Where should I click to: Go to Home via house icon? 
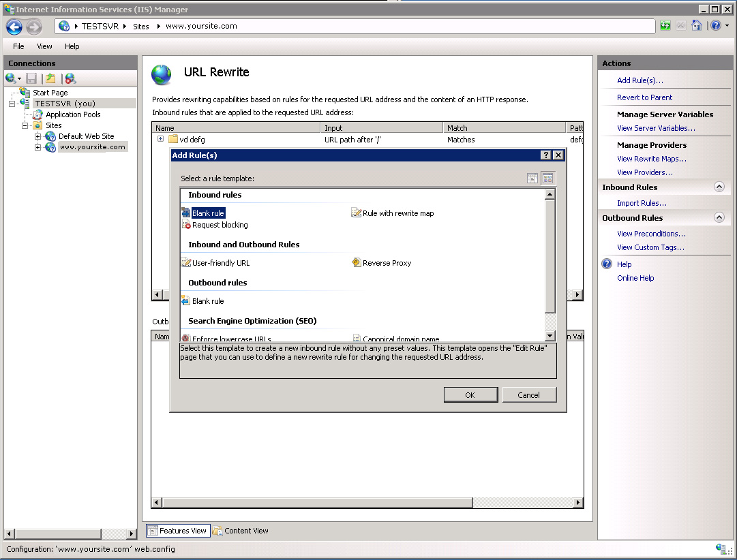(697, 26)
